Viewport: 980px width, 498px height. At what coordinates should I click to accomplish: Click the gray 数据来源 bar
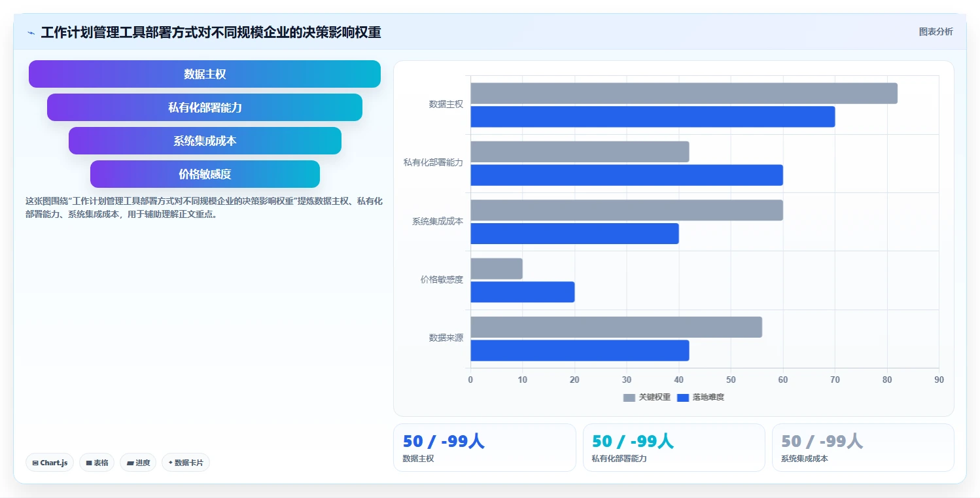coord(616,327)
